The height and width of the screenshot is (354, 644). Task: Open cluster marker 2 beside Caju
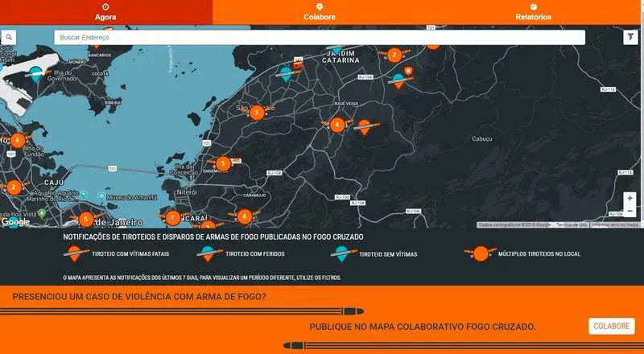pos(14,187)
